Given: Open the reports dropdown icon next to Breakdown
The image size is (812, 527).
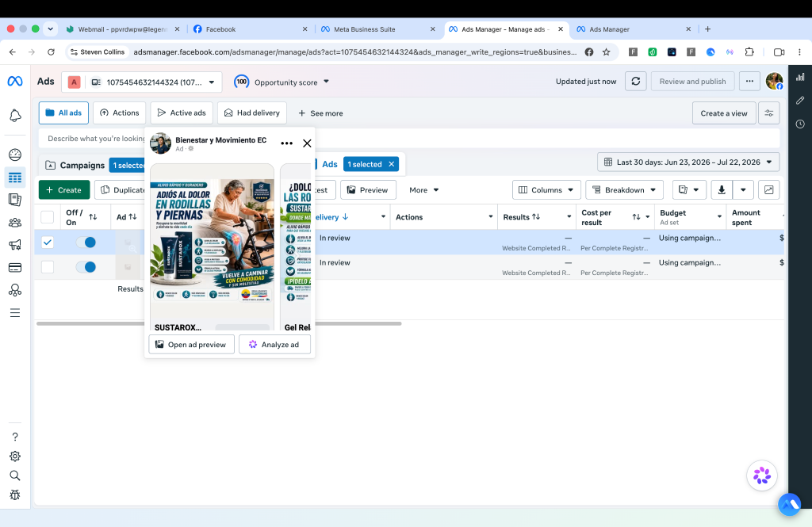Looking at the screenshot, I should pyautogui.click(x=689, y=190).
